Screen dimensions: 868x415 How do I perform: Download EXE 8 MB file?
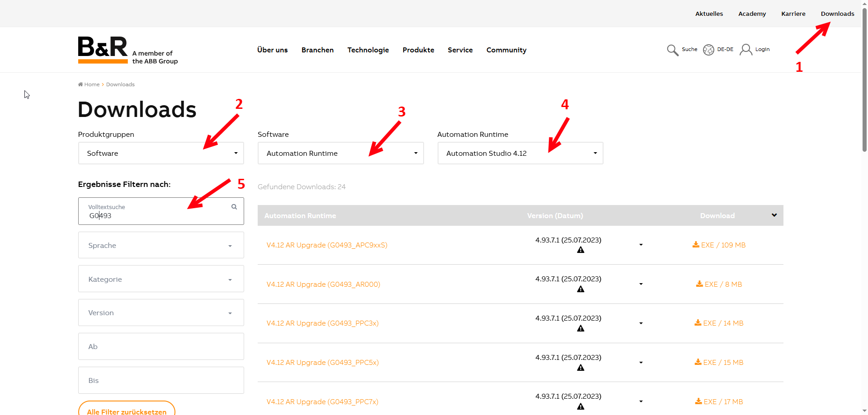tap(719, 284)
